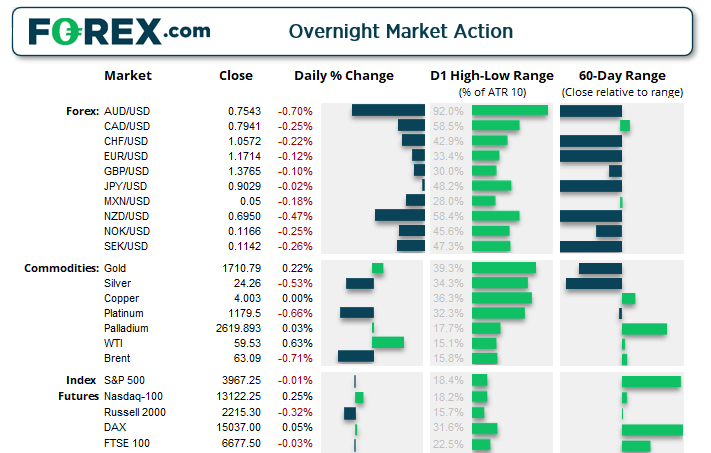711x453 pixels.
Task: Click AUD/USD daily change bar
Action: [388, 111]
